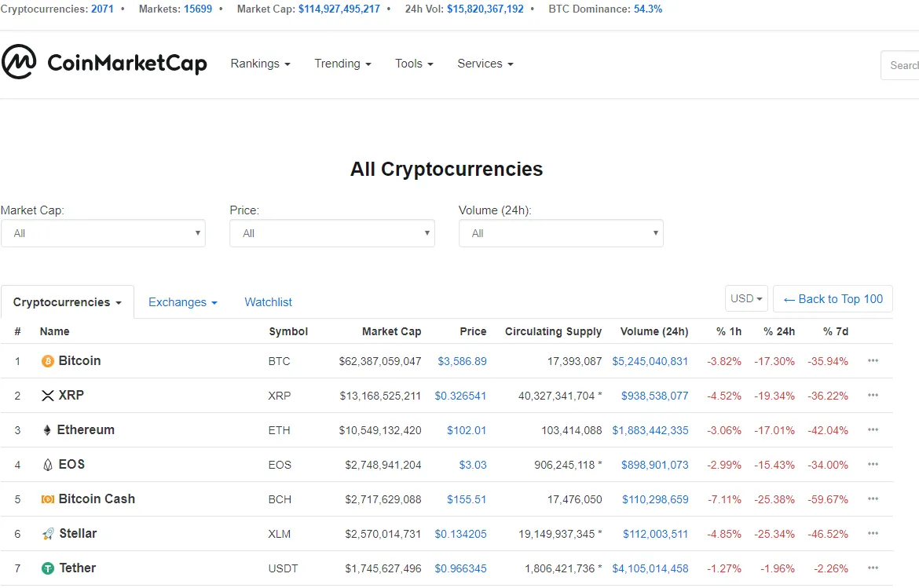This screenshot has width=919, height=588.
Task: Click in the Search field
Action: 901,65
